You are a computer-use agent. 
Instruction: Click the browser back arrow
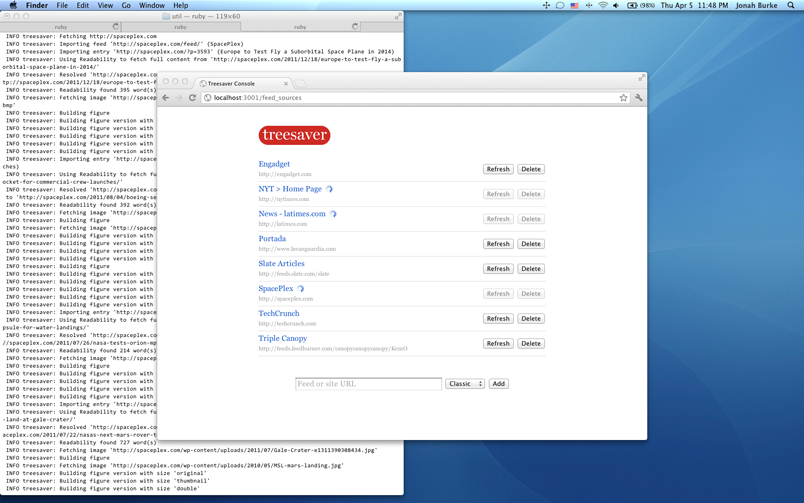click(x=166, y=98)
